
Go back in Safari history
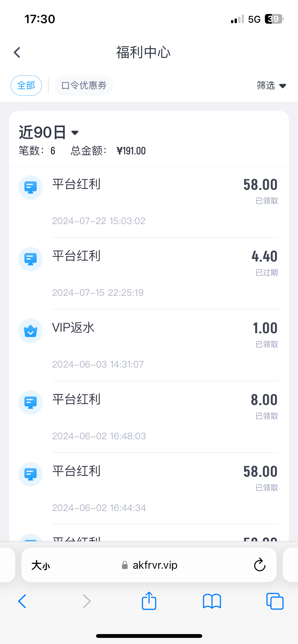click(x=22, y=601)
